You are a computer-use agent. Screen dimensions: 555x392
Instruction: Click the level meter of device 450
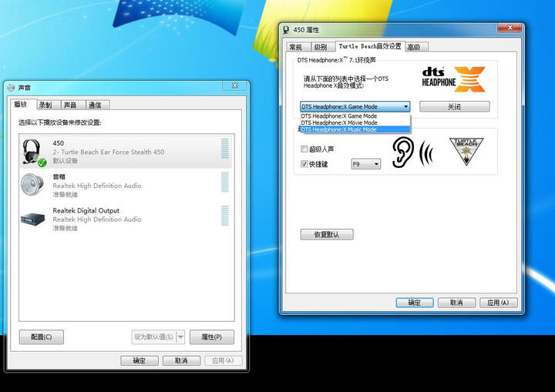coord(225,149)
